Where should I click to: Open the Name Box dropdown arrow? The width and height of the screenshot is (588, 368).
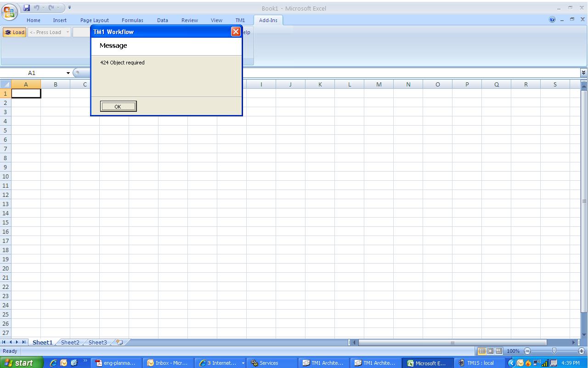(x=68, y=73)
